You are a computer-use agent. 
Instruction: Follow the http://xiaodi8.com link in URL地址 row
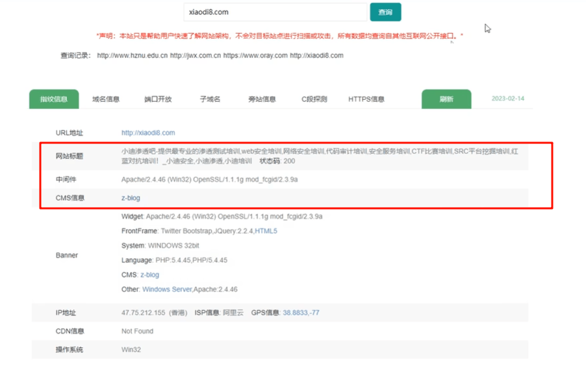(x=148, y=132)
